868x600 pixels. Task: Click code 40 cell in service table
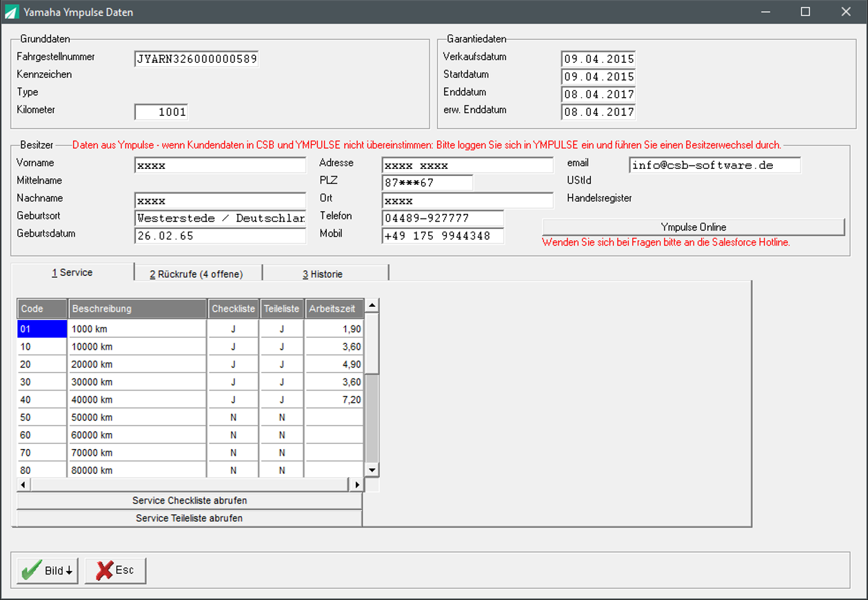[x=42, y=400]
